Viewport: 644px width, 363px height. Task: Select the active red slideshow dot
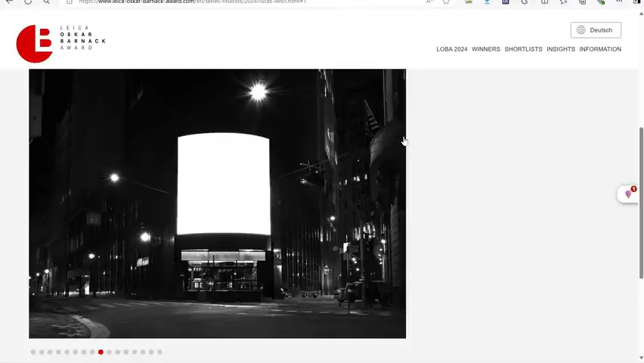101,352
